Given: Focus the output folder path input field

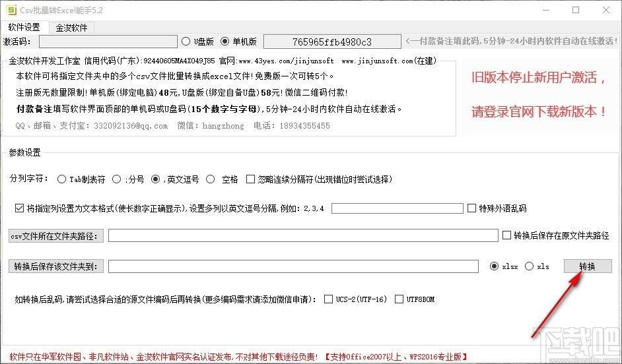Looking at the screenshot, I should coord(293,266).
